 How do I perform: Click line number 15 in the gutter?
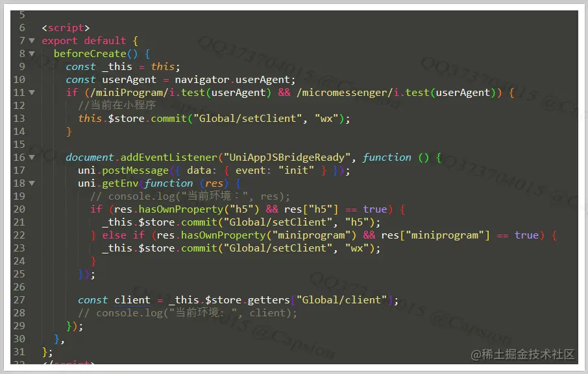click(x=19, y=144)
